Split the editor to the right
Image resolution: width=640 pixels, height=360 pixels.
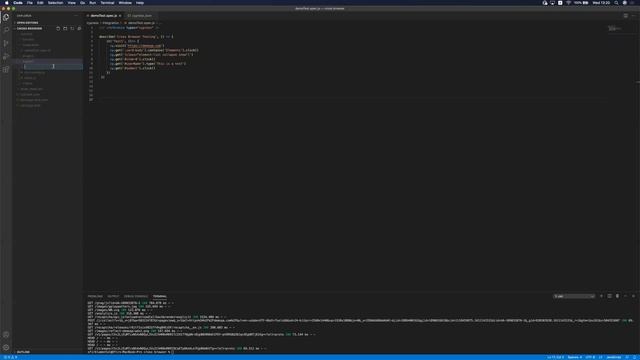click(626, 16)
